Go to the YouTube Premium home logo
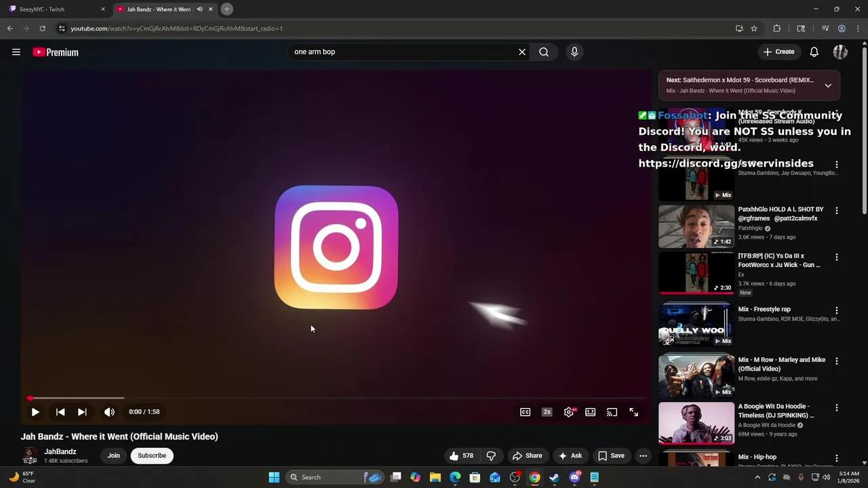This screenshot has height=488, width=868. (x=56, y=52)
